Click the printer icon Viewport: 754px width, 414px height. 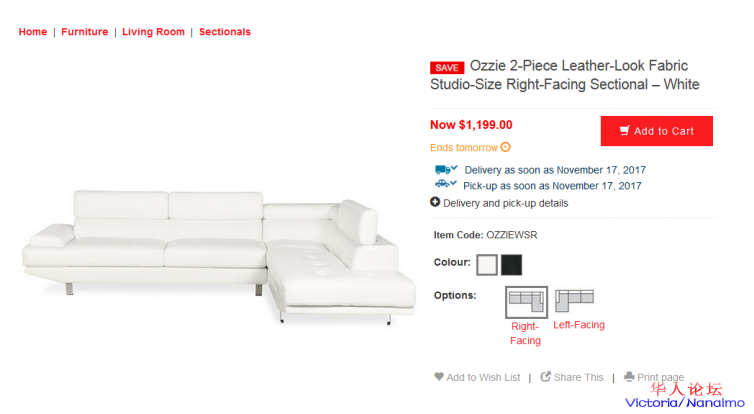coord(629,377)
